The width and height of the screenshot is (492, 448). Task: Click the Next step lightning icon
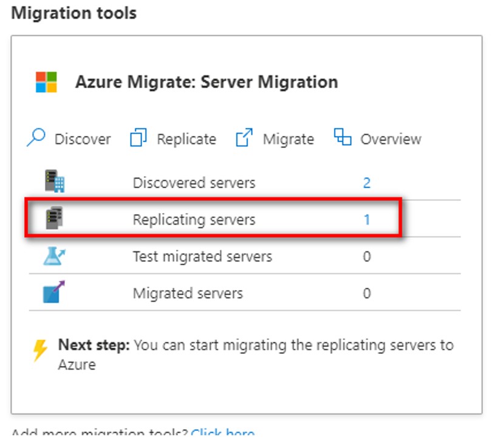pyautogui.click(x=40, y=350)
